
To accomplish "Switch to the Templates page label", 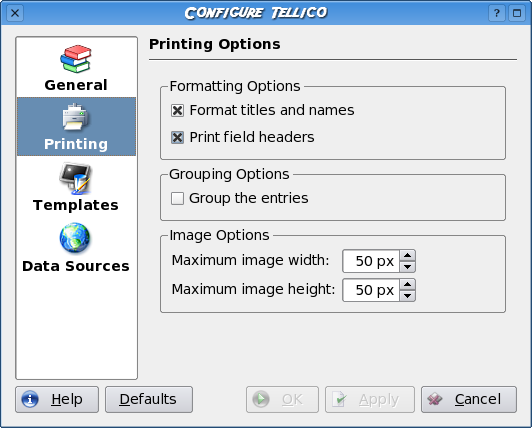I will [x=76, y=205].
